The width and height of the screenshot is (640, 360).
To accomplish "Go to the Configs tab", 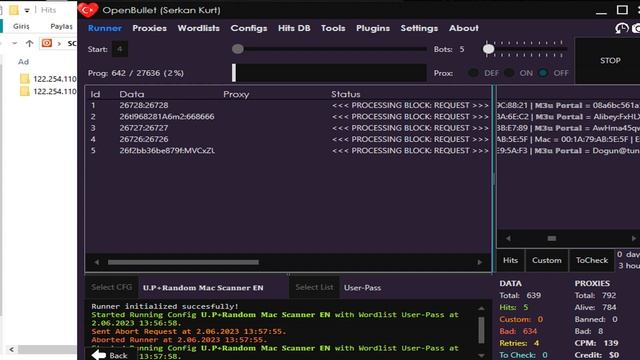I will [x=249, y=28].
